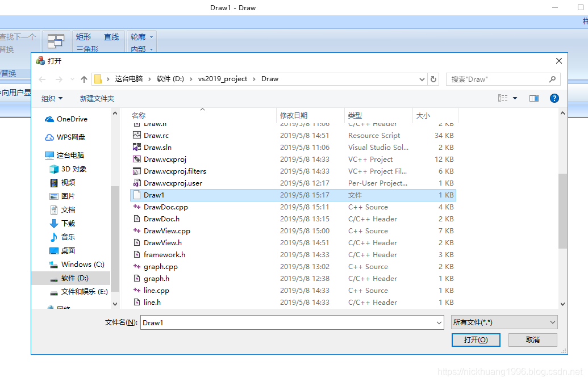The image size is (588, 382).
Task: Select line.cpp file
Action: pyautogui.click(x=156, y=290)
